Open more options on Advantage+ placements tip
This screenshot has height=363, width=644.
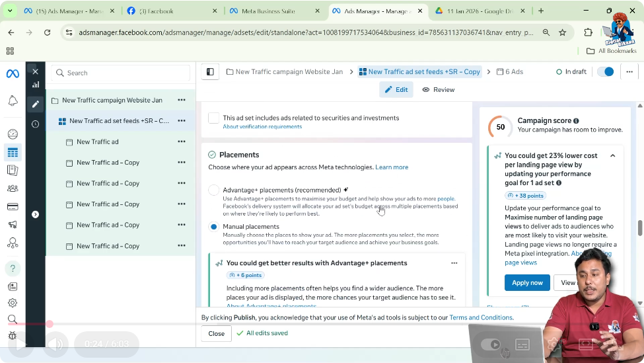pyautogui.click(x=454, y=263)
